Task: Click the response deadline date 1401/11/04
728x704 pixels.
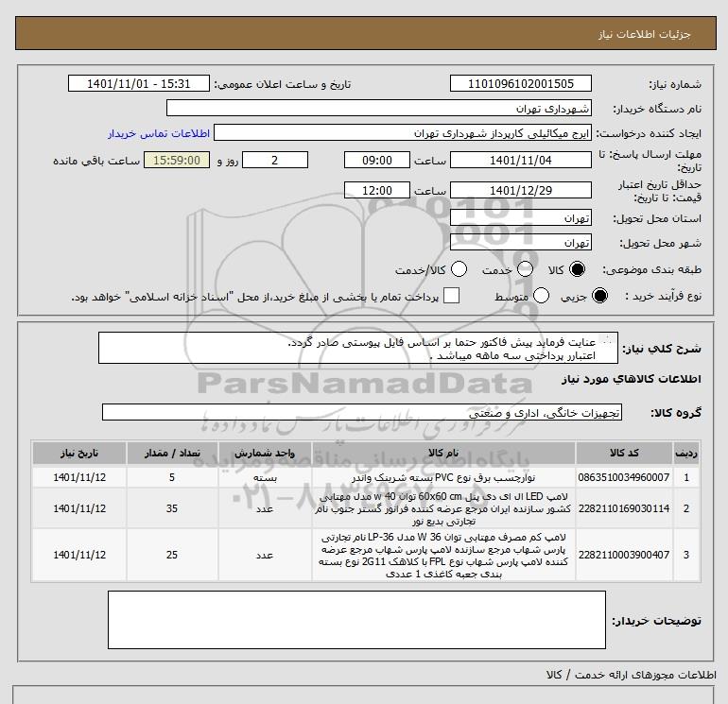Action: (520, 160)
